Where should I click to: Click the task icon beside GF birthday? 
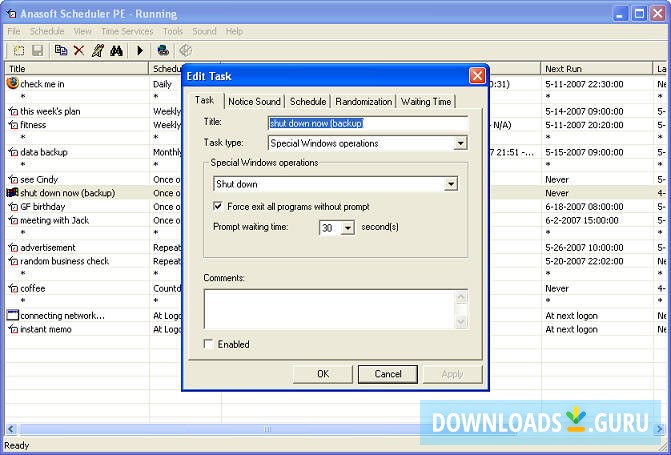[13, 207]
